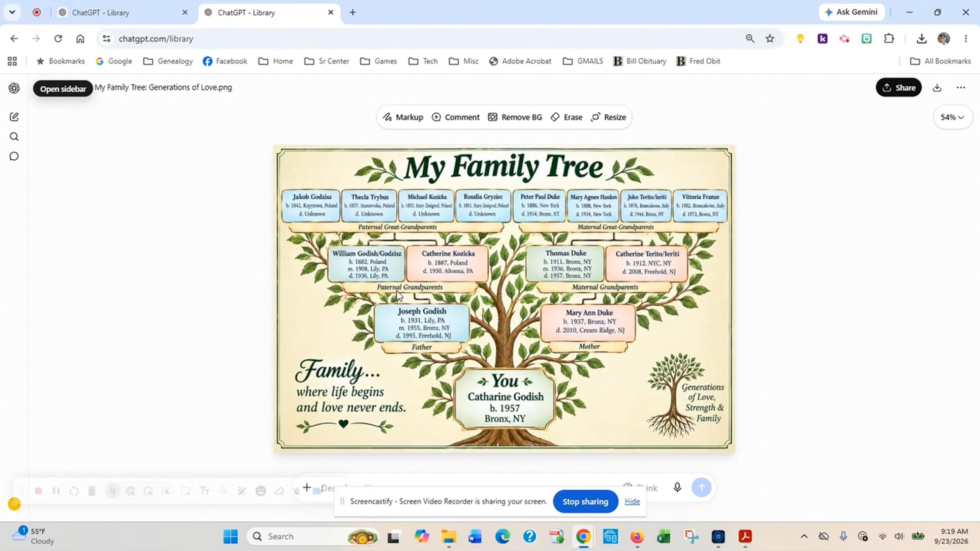Click the microphone dictation icon
980x551 pixels.
point(677,487)
